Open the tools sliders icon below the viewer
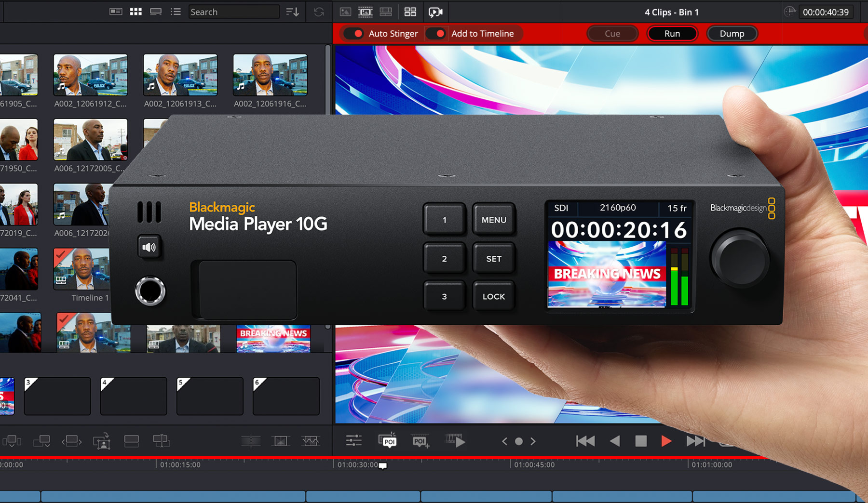 [x=353, y=440]
